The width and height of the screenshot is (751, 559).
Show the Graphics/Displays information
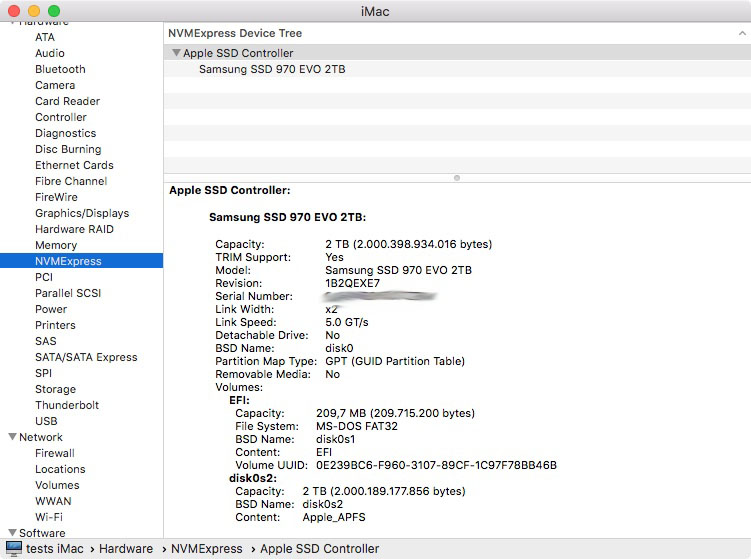82,213
